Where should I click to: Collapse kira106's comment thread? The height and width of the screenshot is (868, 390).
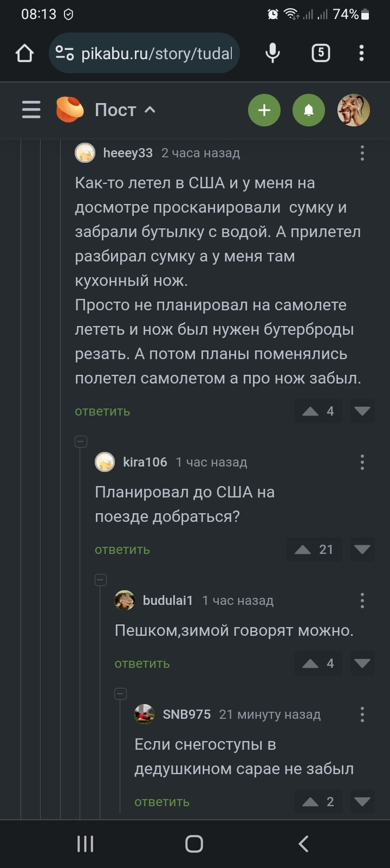click(x=81, y=441)
